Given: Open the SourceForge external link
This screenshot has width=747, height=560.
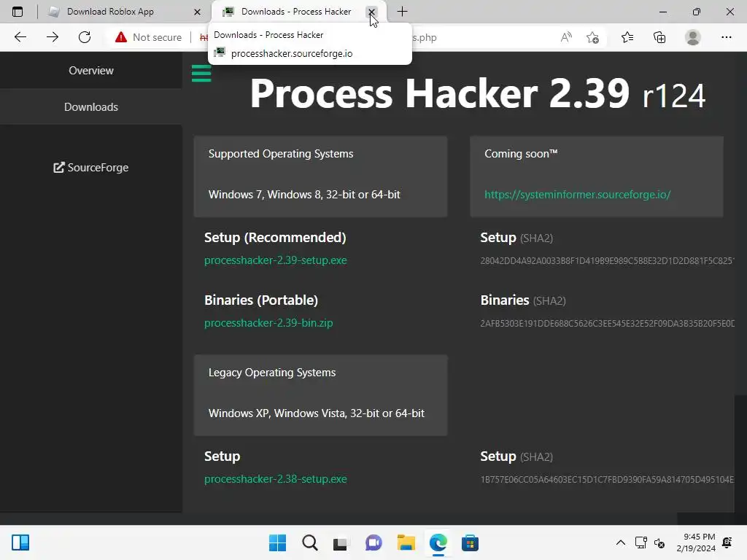Looking at the screenshot, I should click(x=91, y=168).
